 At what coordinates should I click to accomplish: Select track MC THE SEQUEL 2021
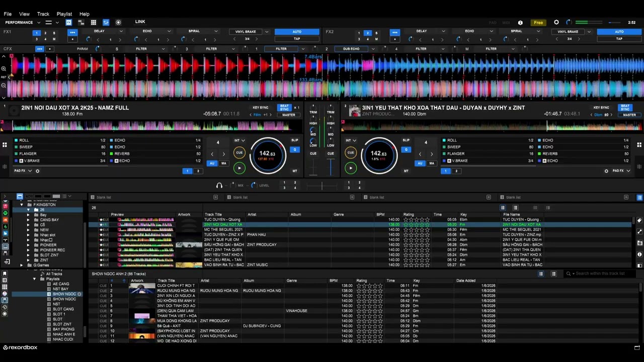[x=223, y=230]
